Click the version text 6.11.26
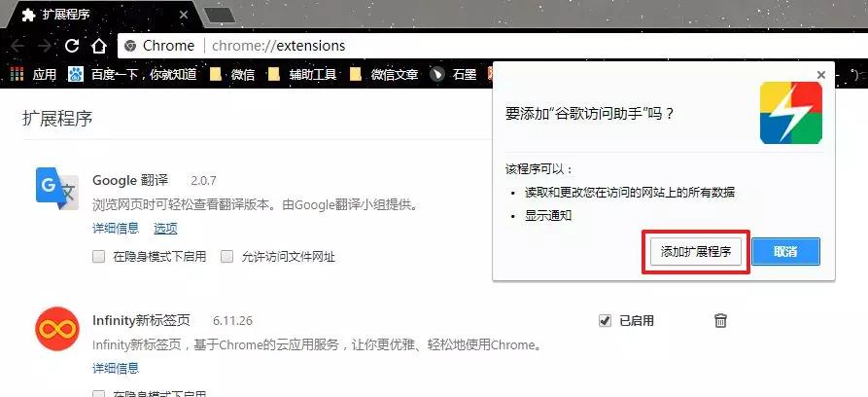The width and height of the screenshot is (868, 397). (232, 320)
